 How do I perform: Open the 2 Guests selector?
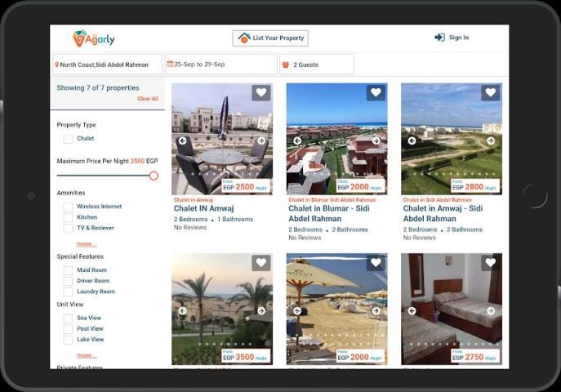[317, 65]
